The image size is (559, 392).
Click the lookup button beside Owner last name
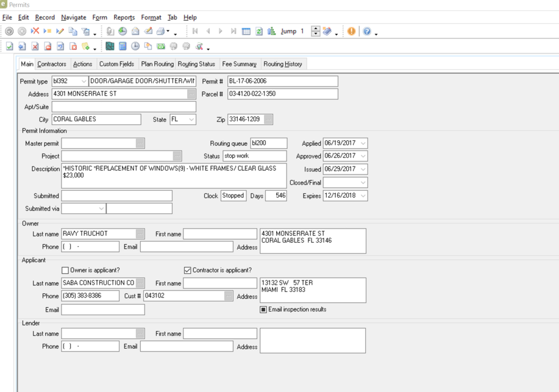[140, 233]
